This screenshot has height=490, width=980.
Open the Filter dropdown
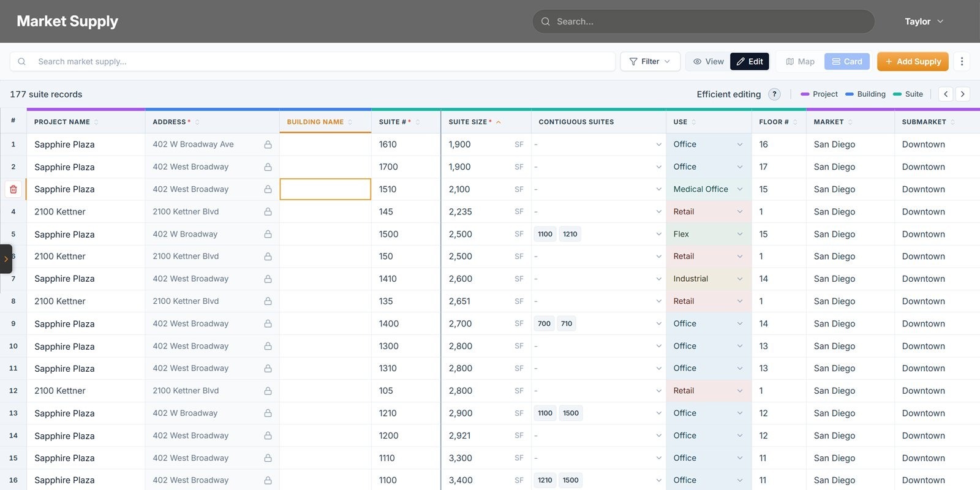tap(650, 61)
